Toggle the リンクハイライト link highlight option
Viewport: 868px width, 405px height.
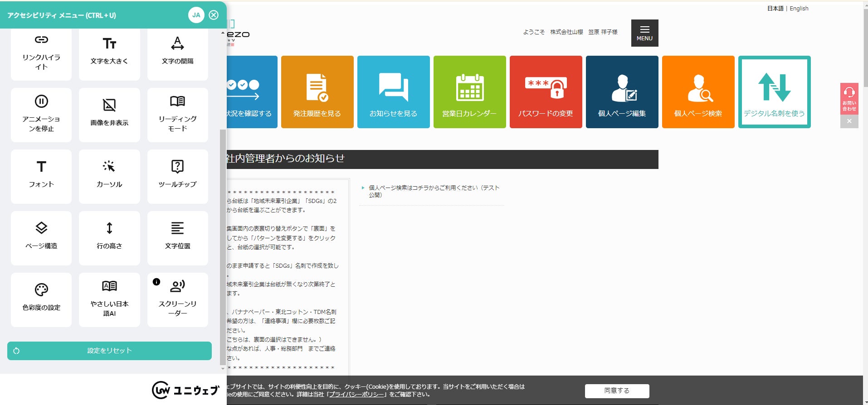click(41, 54)
